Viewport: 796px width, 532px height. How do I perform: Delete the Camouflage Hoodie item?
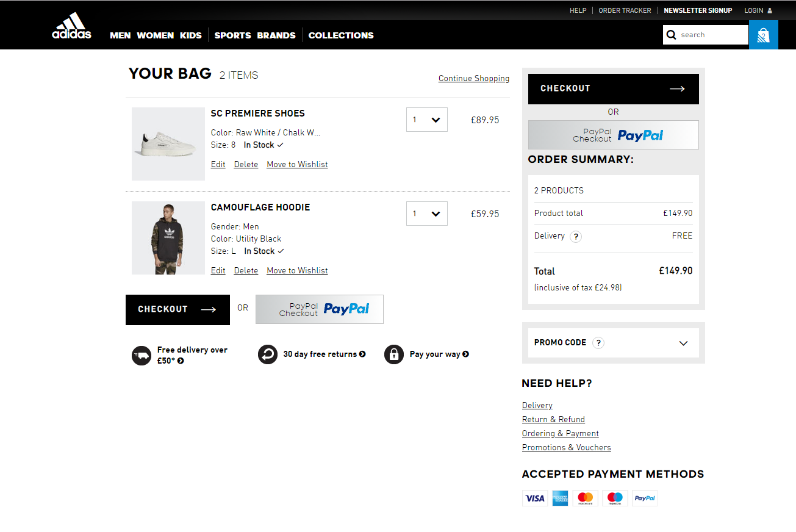pos(246,270)
